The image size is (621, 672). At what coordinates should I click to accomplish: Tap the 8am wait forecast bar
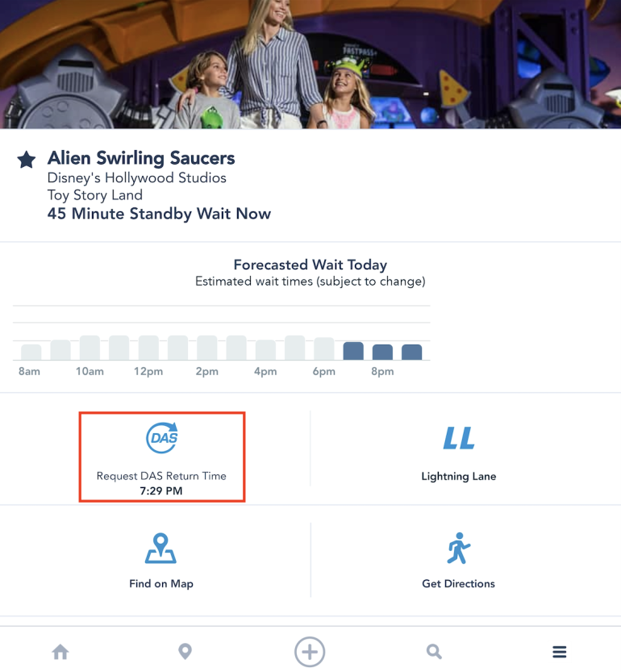coord(31,353)
